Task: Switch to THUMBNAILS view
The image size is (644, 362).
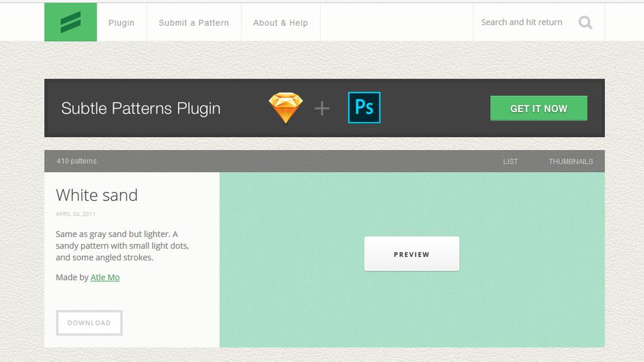Action: coord(571,162)
